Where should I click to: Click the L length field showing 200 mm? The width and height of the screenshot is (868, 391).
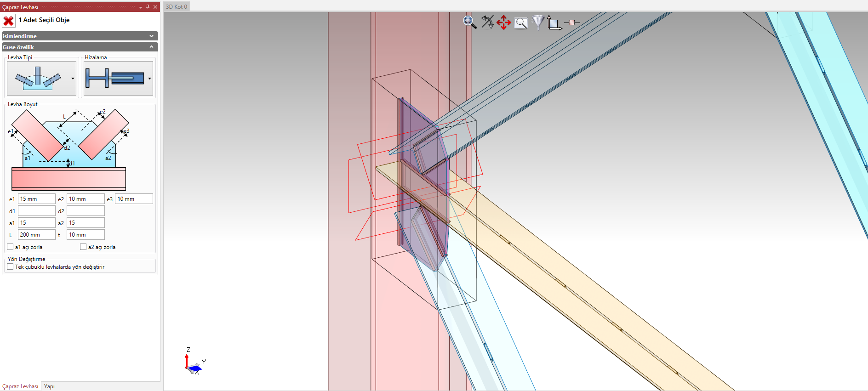(36, 235)
